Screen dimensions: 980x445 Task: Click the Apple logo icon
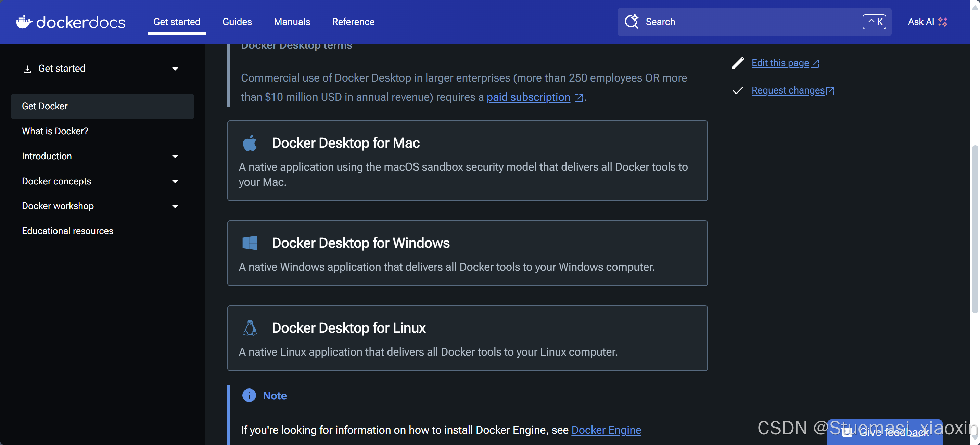point(250,143)
